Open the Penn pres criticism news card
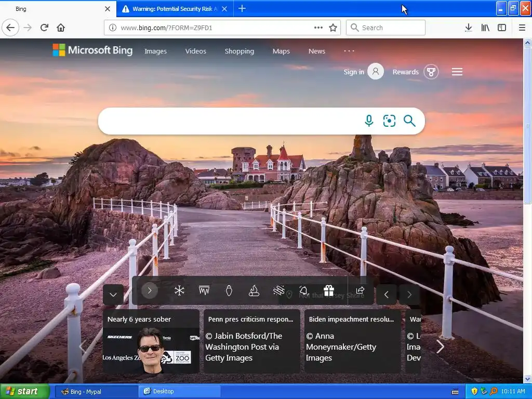Screen dimensions: 532x399 252,341
